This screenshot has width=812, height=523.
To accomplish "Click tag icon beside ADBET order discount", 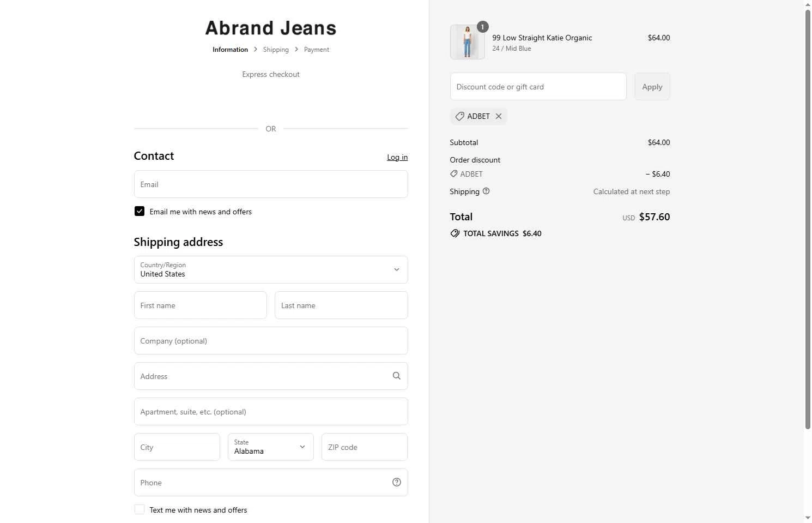I will (453, 173).
